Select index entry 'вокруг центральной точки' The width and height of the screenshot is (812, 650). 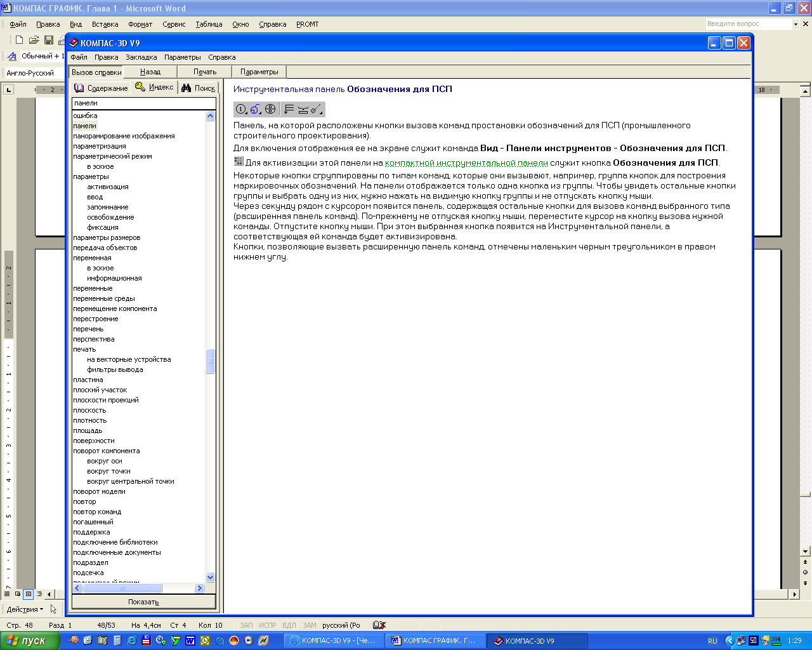point(131,481)
